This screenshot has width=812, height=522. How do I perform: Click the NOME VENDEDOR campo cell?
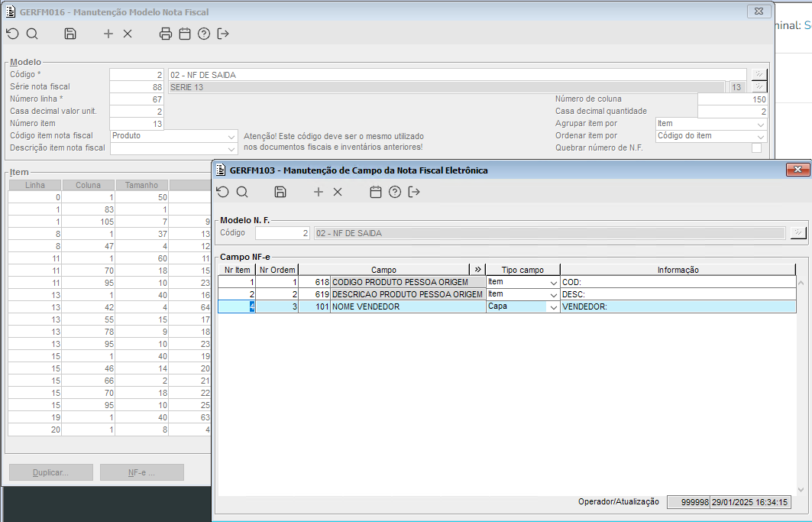coord(408,307)
